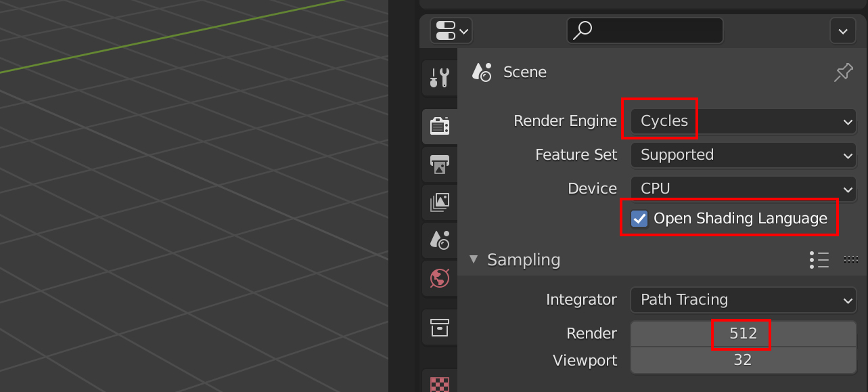Click the Sampling panel drag handle
The width and height of the screenshot is (868, 392).
click(x=850, y=259)
